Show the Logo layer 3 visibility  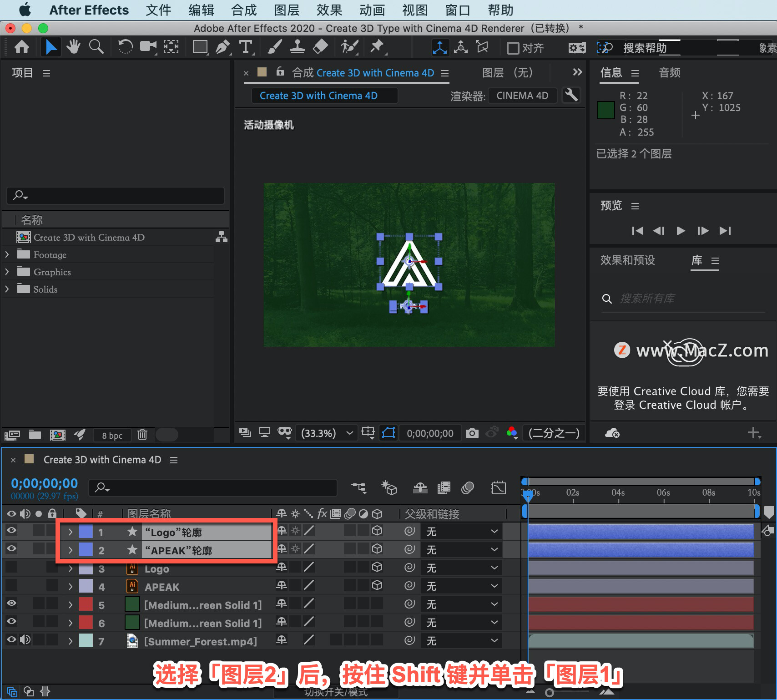[x=12, y=567]
